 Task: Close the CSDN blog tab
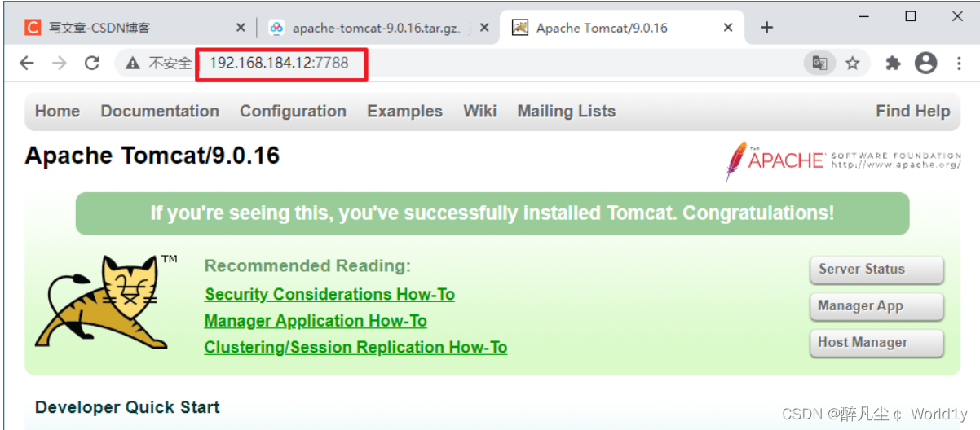(241, 28)
